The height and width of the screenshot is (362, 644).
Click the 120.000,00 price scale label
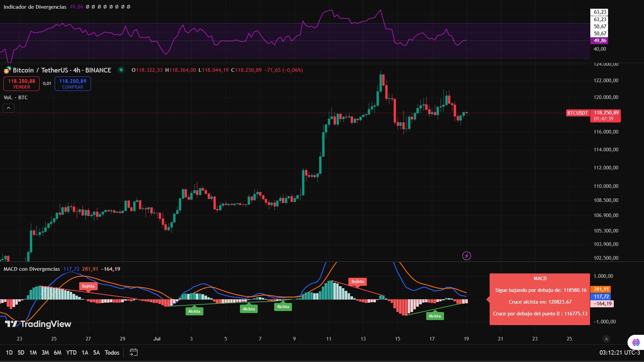tap(606, 97)
